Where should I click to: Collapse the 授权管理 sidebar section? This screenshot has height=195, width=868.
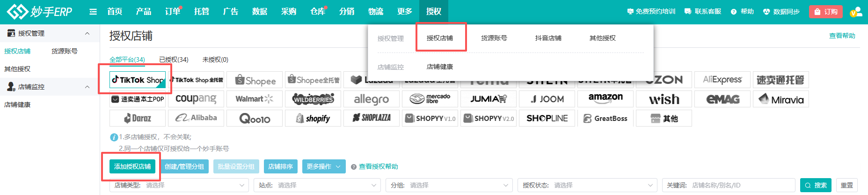coord(87,33)
